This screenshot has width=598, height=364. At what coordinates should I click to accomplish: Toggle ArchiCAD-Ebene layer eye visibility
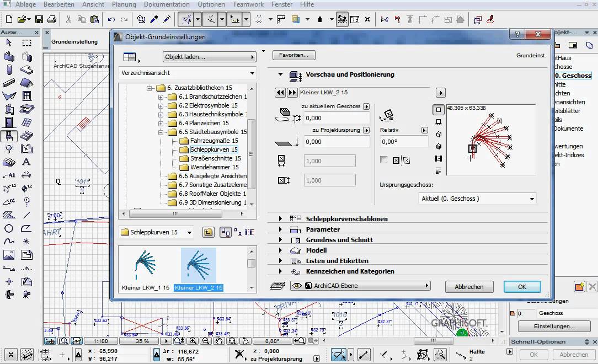(297, 286)
